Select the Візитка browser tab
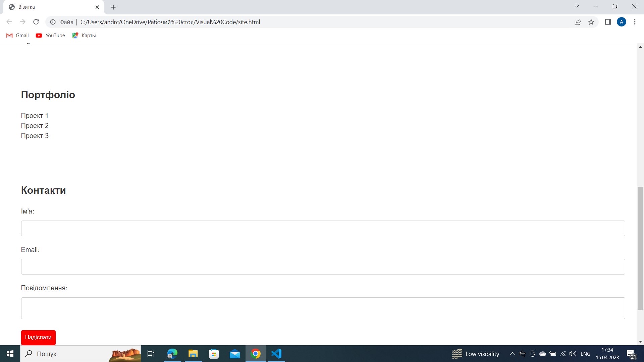 [x=50, y=7]
